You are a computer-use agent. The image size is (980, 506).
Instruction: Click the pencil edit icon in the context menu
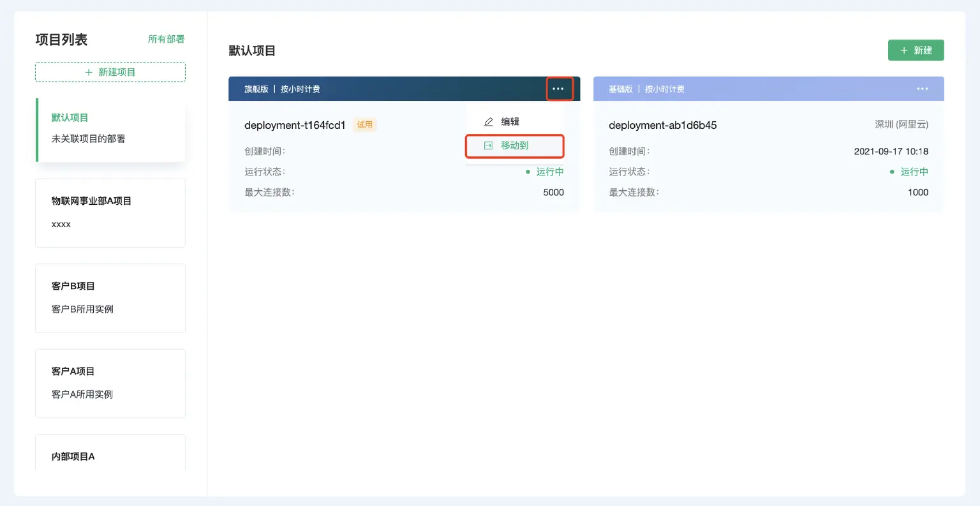pos(488,121)
